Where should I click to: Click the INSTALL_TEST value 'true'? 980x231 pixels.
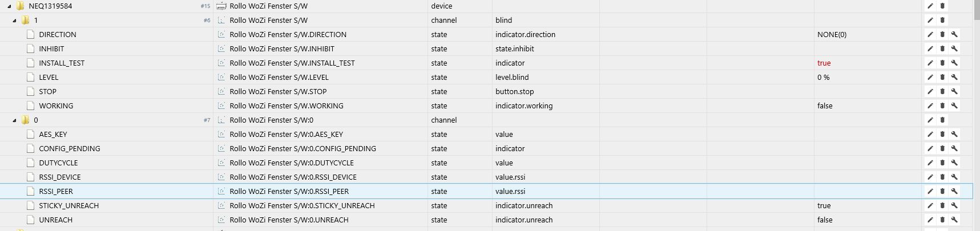[x=824, y=63]
